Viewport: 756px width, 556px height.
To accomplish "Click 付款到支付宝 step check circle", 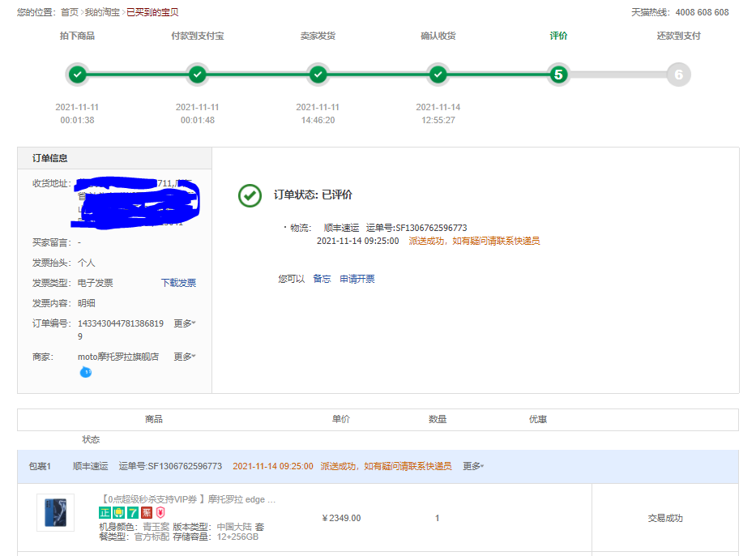I will [197, 75].
